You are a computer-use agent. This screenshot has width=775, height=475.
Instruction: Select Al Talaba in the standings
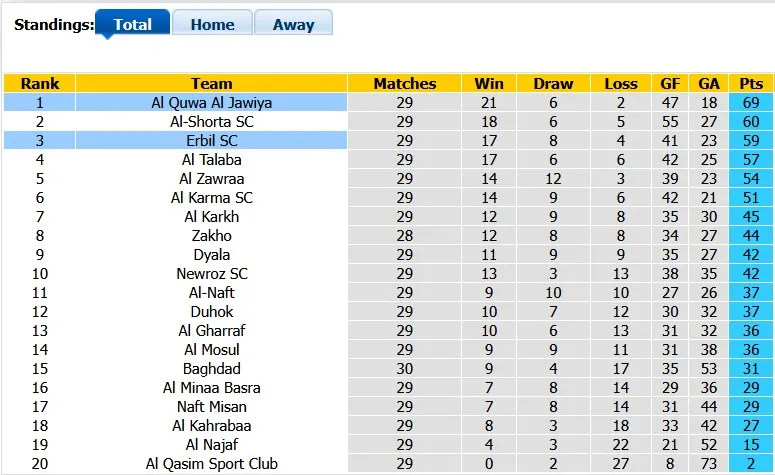pos(211,159)
